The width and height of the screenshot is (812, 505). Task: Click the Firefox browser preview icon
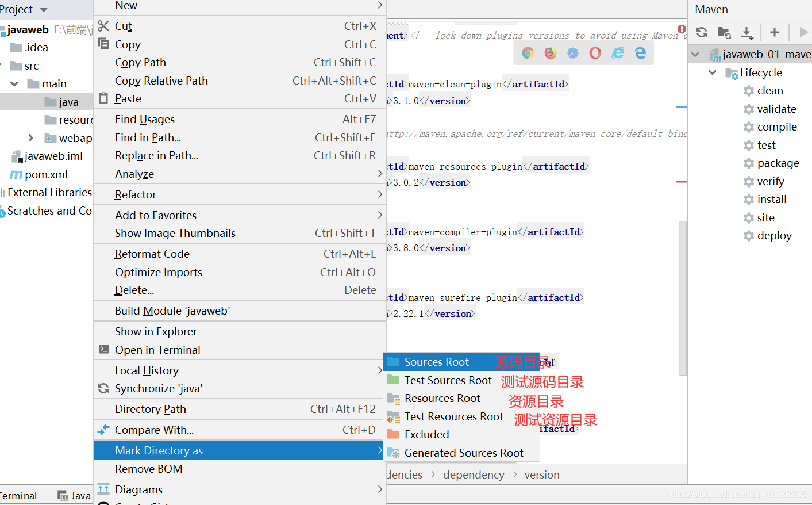pyautogui.click(x=551, y=53)
